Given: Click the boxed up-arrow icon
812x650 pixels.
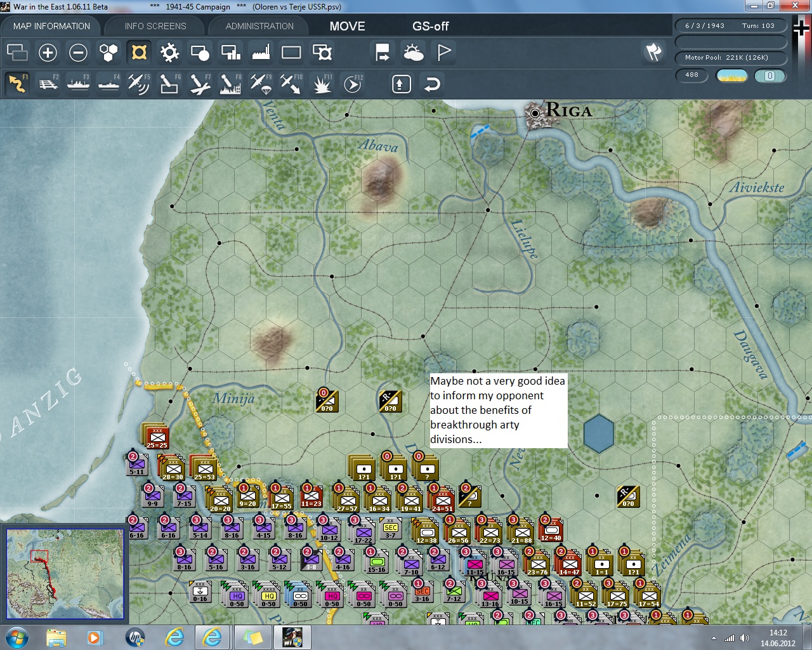Looking at the screenshot, I should coord(401,84).
